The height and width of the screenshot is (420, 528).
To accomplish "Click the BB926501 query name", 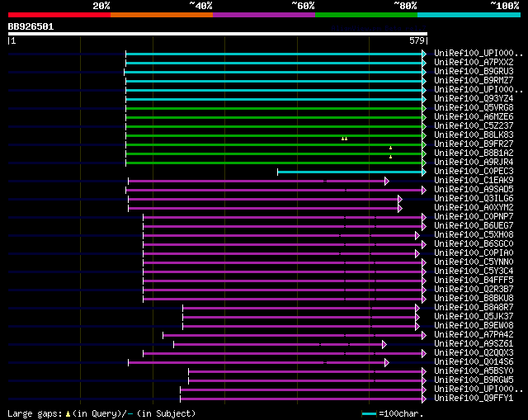I will click(31, 26).
